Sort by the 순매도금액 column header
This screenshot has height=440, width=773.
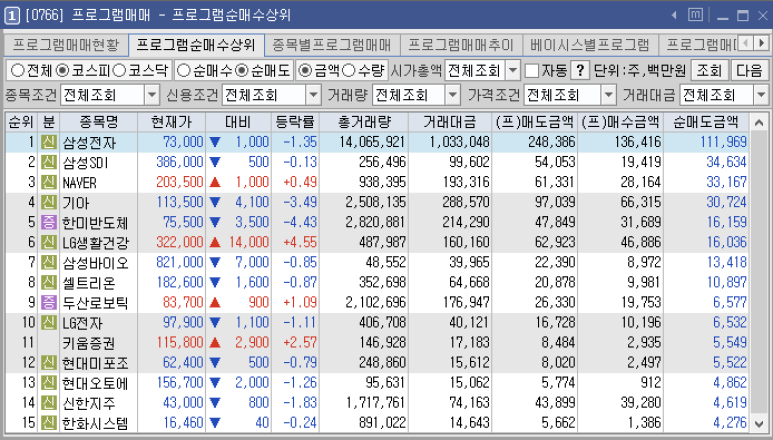coord(706,122)
